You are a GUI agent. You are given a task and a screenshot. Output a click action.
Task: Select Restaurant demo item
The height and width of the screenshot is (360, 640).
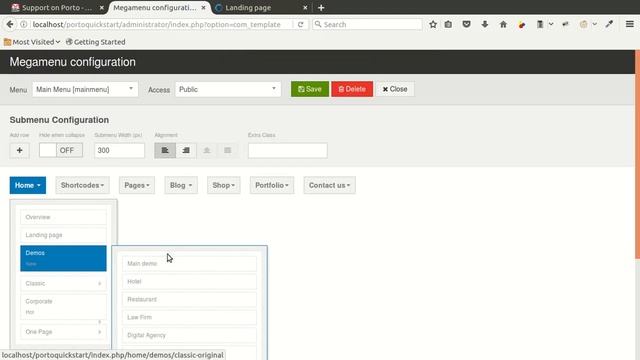click(189, 300)
